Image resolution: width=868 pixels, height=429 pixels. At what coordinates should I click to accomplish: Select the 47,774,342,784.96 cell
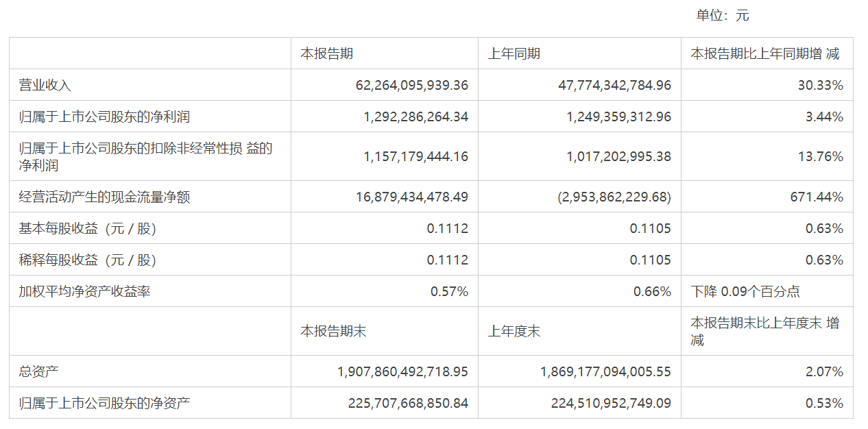[x=615, y=86]
